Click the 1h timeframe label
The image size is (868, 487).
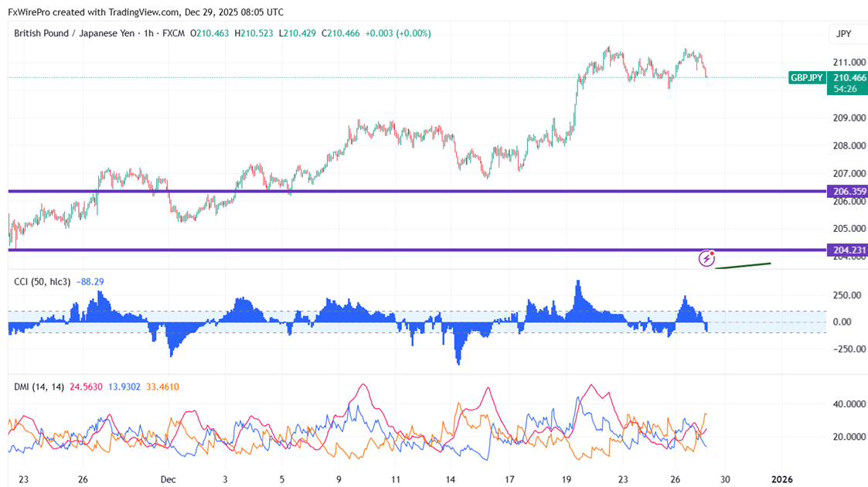[x=148, y=33]
